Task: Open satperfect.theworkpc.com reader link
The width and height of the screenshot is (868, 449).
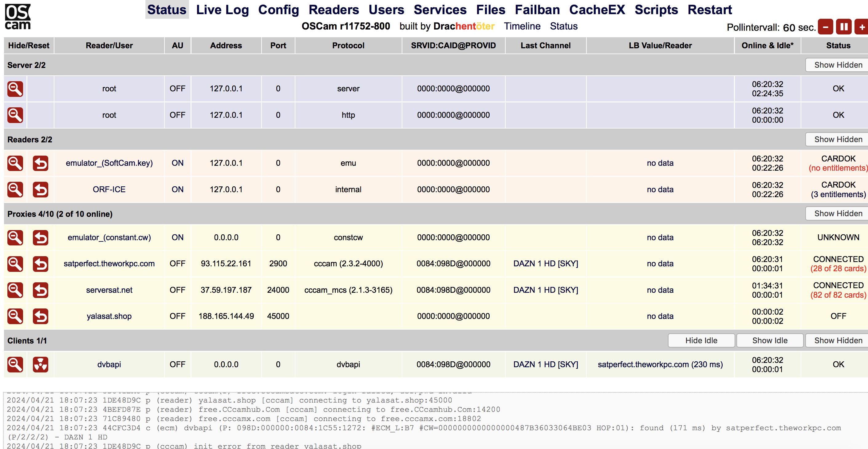Action: click(x=109, y=264)
